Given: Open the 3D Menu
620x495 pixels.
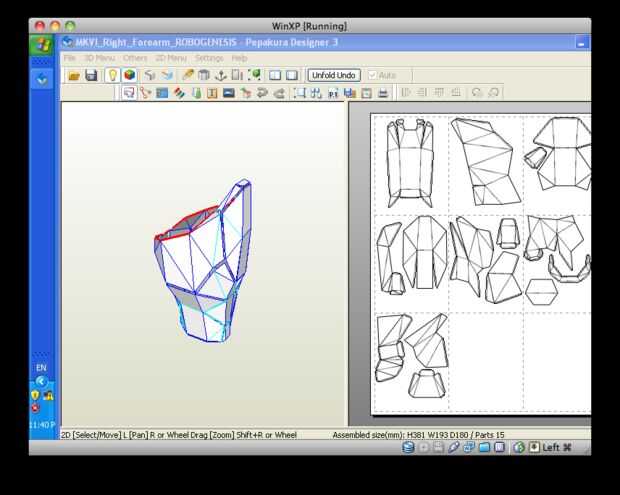Looking at the screenshot, I should [x=99, y=58].
